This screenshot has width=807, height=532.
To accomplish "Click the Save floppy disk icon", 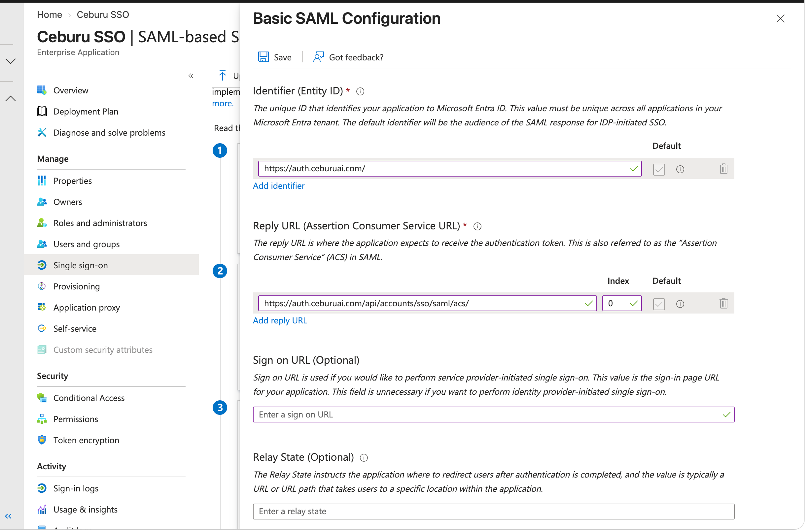I will [264, 57].
